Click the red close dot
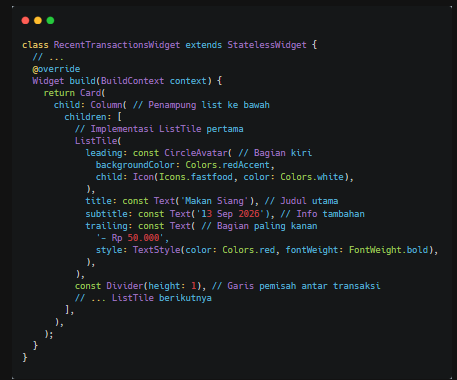457x380 pixels. pyautogui.click(x=25, y=21)
